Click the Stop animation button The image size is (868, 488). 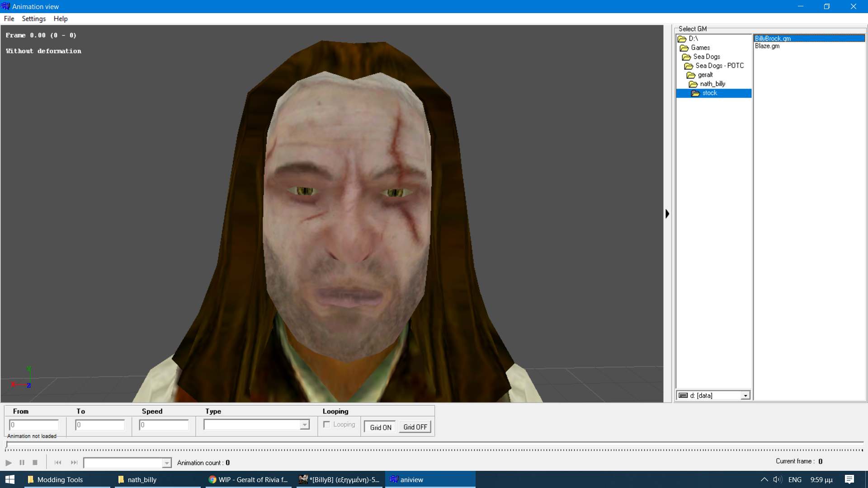(x=35, y=463)
